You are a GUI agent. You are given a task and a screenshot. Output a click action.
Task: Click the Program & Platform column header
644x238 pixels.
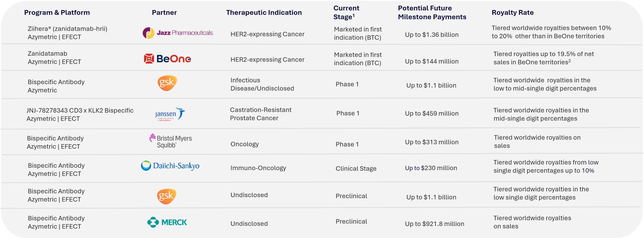(x=57, y=12)
